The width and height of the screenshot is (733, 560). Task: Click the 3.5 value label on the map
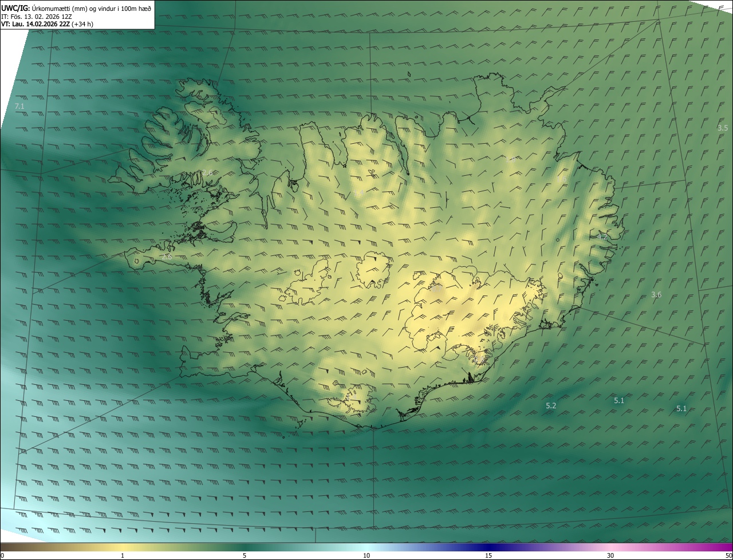pos(723,128)
